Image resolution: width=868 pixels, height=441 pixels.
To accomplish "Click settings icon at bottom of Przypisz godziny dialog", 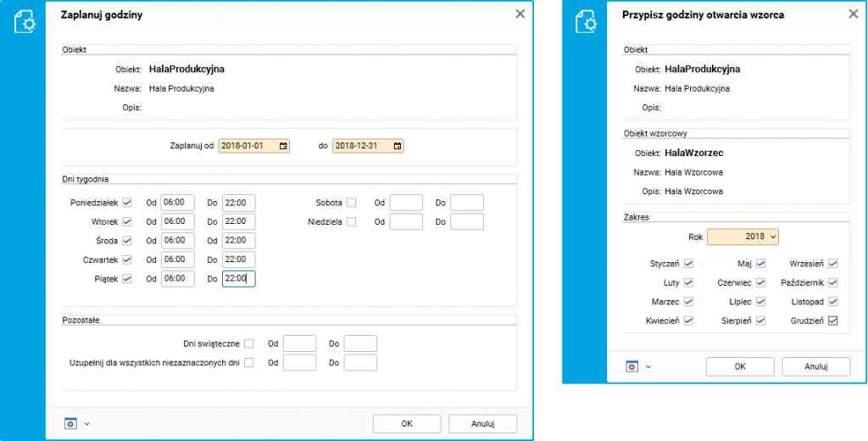I will pyautogui.click(x=632, y=366).
